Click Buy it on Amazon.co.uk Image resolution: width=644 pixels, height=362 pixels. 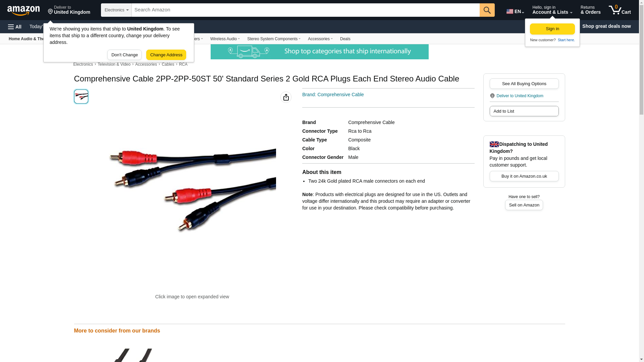pos(524,176)
